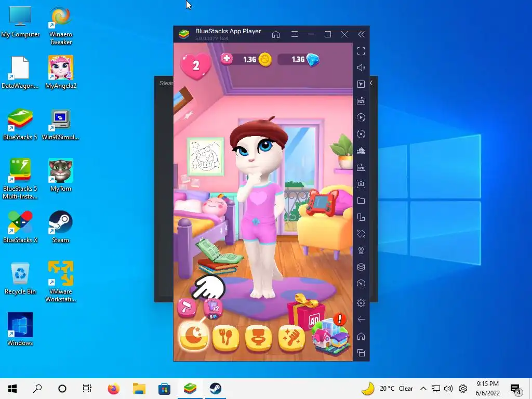This screenshot has width=532, height=399.
Task: Open Task View on the taskbar
Action: coord(87,389)
